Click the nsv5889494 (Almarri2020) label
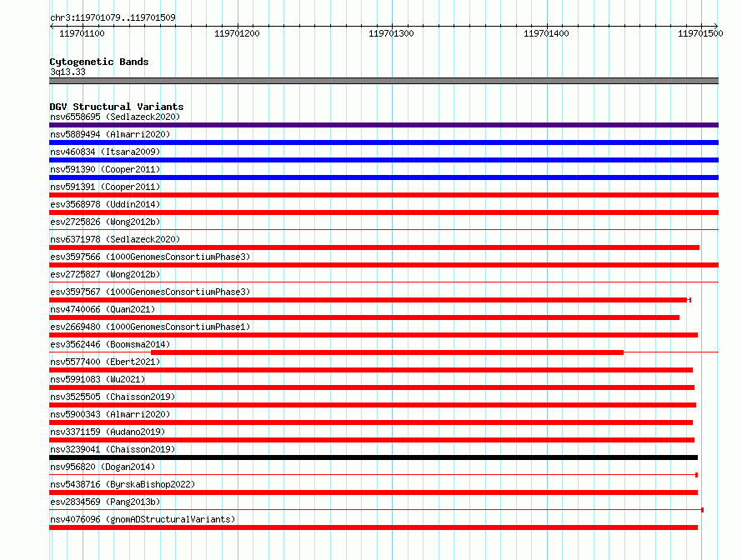Image resolution: width=742 pixels, height=560 pixels. coord(110,134)
